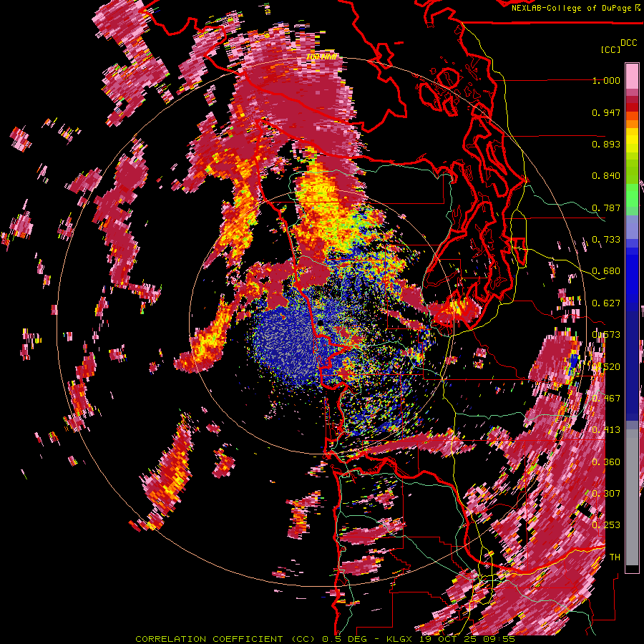Pick the yellow segment of the color bar
This screenshot has height=644, width=644.
point(632,140)
